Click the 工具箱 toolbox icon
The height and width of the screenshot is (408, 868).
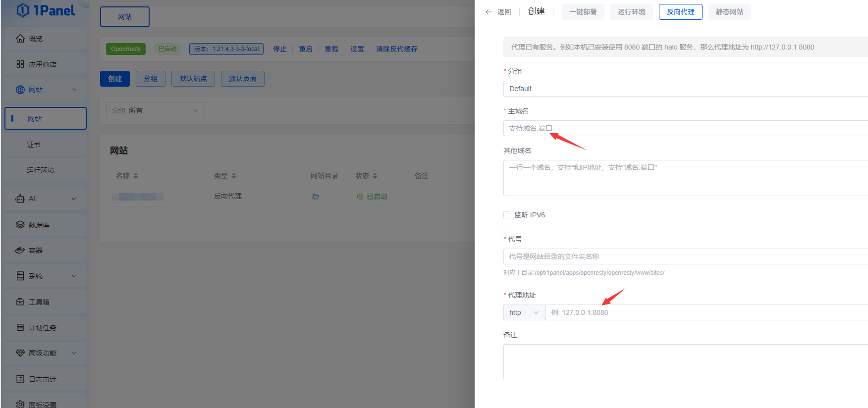[20, 302]
